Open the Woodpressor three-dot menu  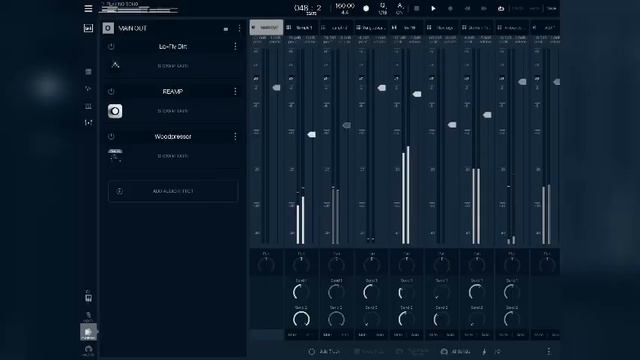click(235, 136)
